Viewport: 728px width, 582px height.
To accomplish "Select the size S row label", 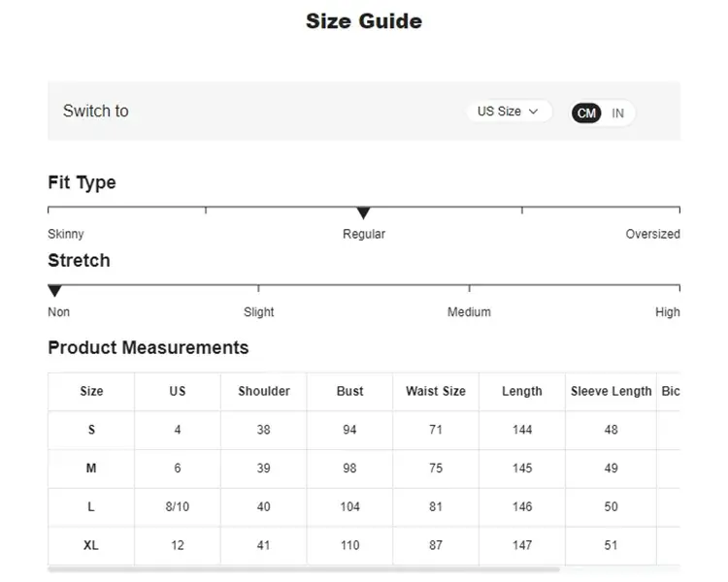I will point(91,430).
